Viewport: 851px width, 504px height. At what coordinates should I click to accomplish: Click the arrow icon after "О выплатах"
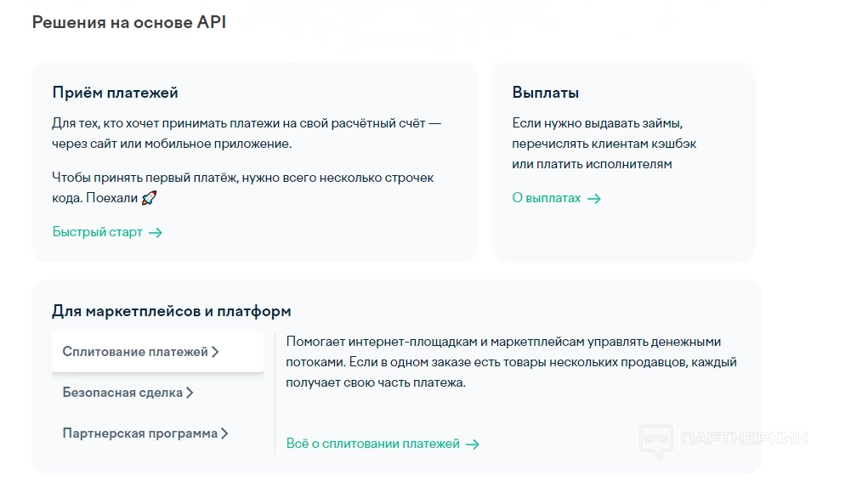point(594,199)
